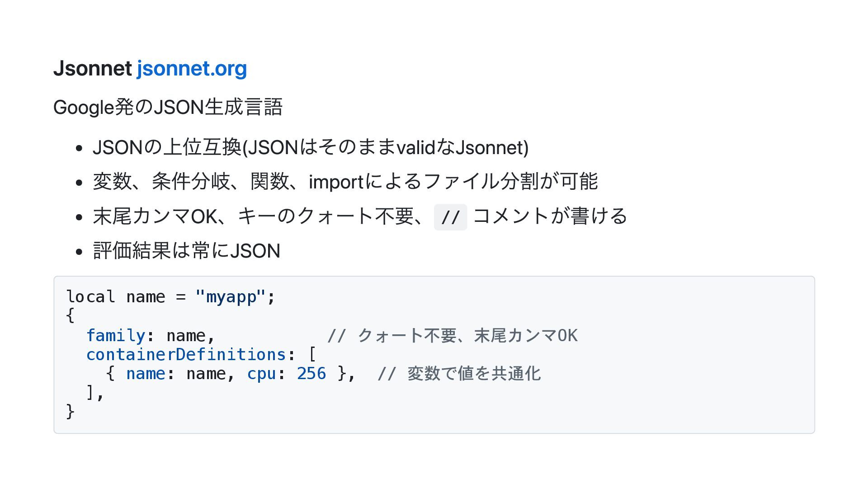The width and height of the screenshot is (868, 488).
Task: Click the 256 number value in code
Action: (x=311, y=374)
